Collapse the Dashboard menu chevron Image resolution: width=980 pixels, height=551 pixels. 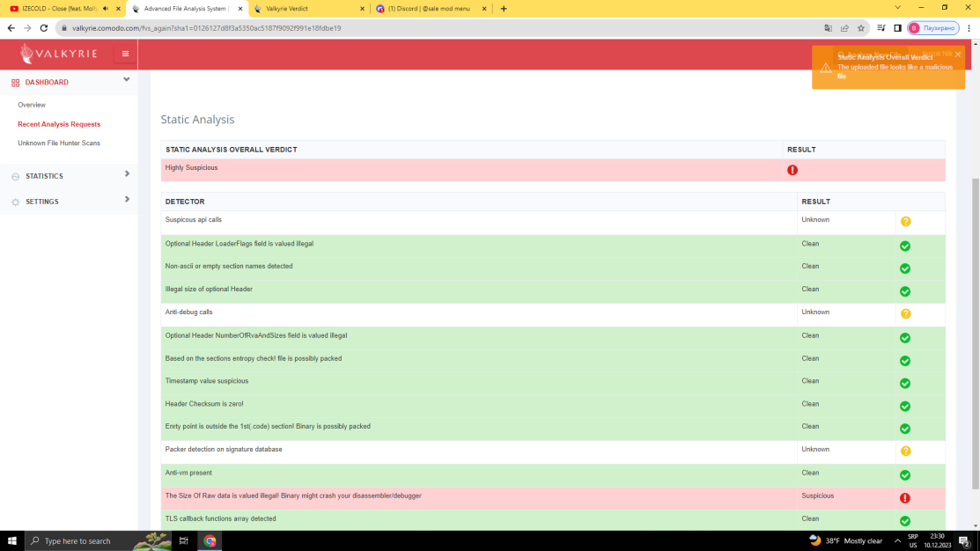point(126,80)
